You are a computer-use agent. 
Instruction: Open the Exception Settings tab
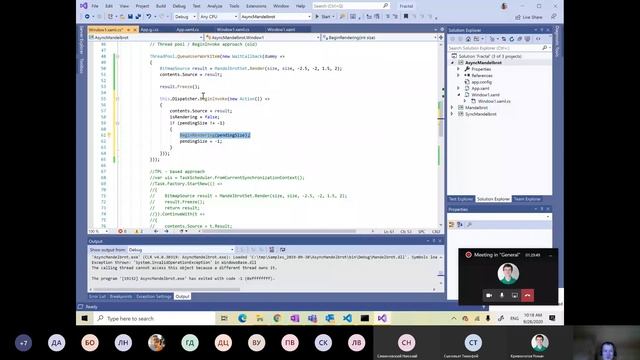coord(154,296)
